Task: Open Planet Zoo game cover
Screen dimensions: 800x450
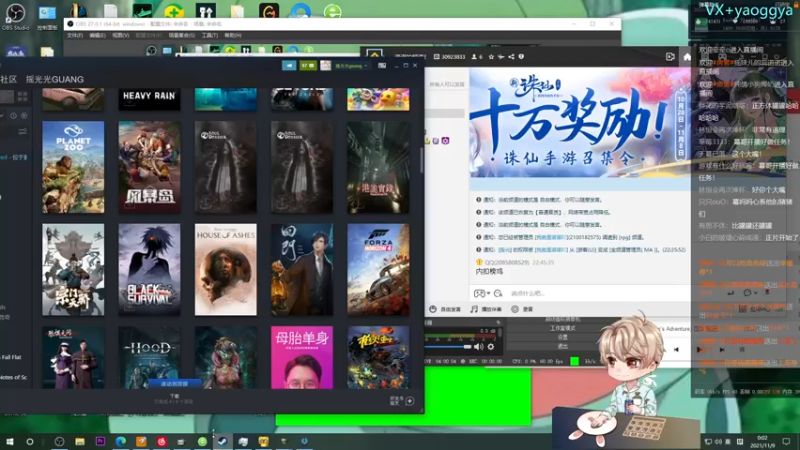Action: (73, 167)
